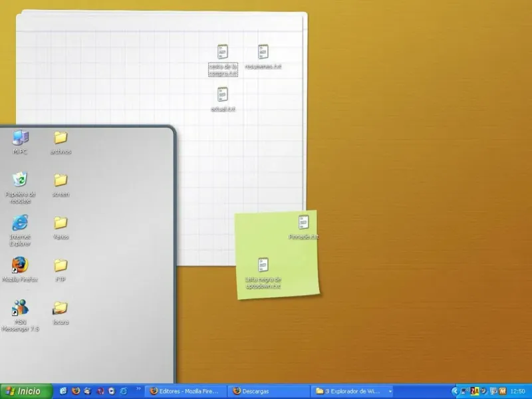Screen dimensions: 532x399
Task: Select the archivos folder on the desktop
Action: (x=61, y=142)
